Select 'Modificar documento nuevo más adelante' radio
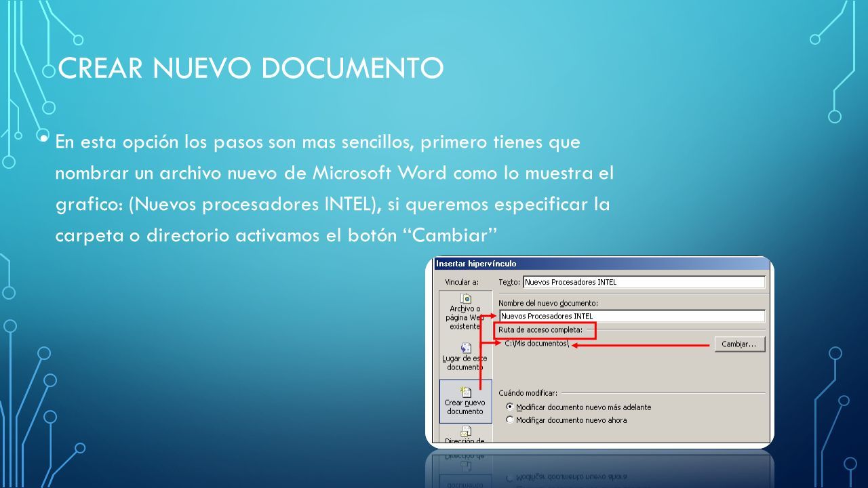The width and height of the screenshot is (868, 488). coord(510,407)
